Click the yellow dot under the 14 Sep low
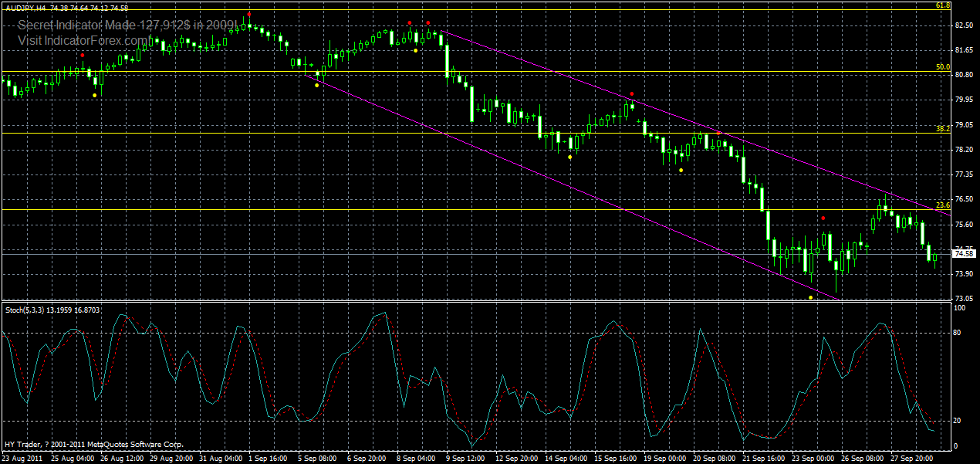Viewport: 980px width, 464px height. [569, 157]
